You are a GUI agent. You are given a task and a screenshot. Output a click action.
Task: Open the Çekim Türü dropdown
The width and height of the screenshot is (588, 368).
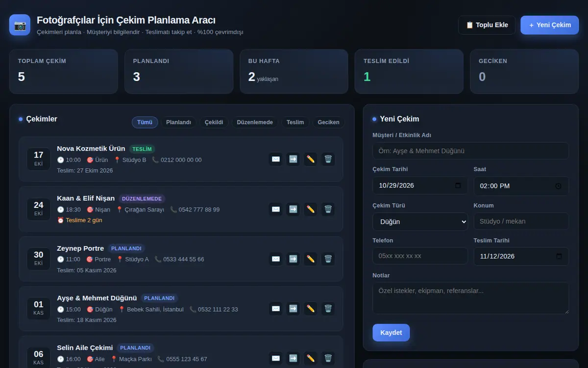pos(420,222)
